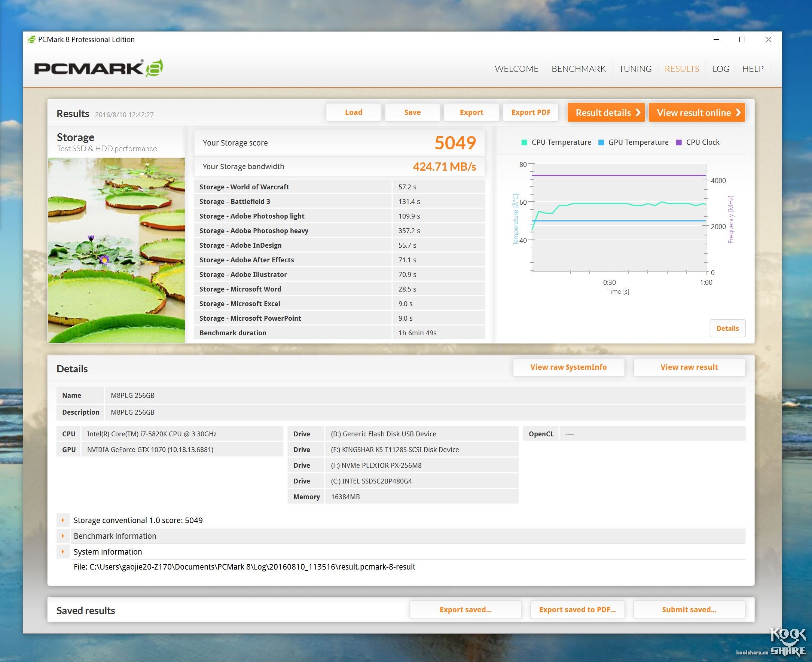Maximize the PCMark 8 window
812x662 pixels.
[742, 40]
